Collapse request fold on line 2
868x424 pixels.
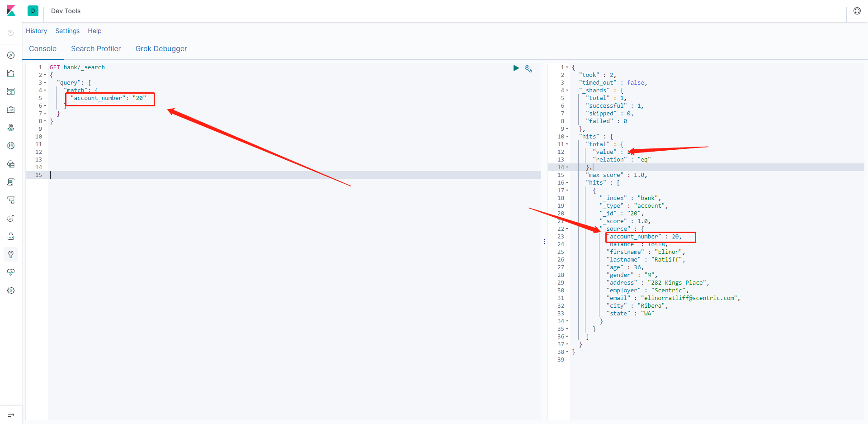click(x=45, y=75)
